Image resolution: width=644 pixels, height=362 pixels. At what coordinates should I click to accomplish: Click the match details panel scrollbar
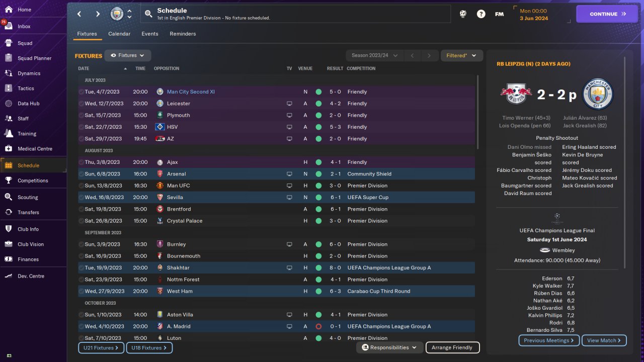pos(625,162)
